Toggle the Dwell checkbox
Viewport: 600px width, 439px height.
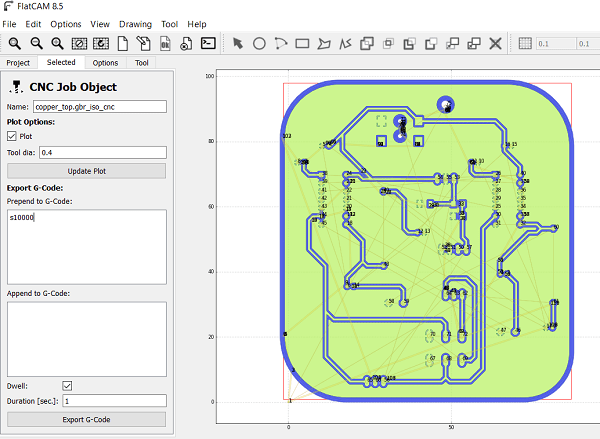click(x=67, y=385)
